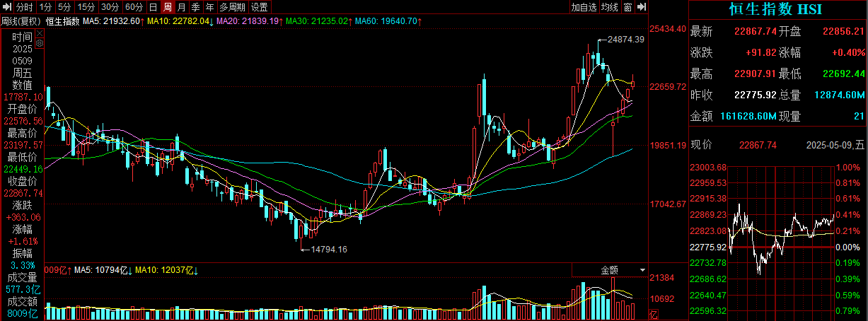Switch to the 月 monthly chart
Screen dimensions: 868x321
tap(182, 7)
